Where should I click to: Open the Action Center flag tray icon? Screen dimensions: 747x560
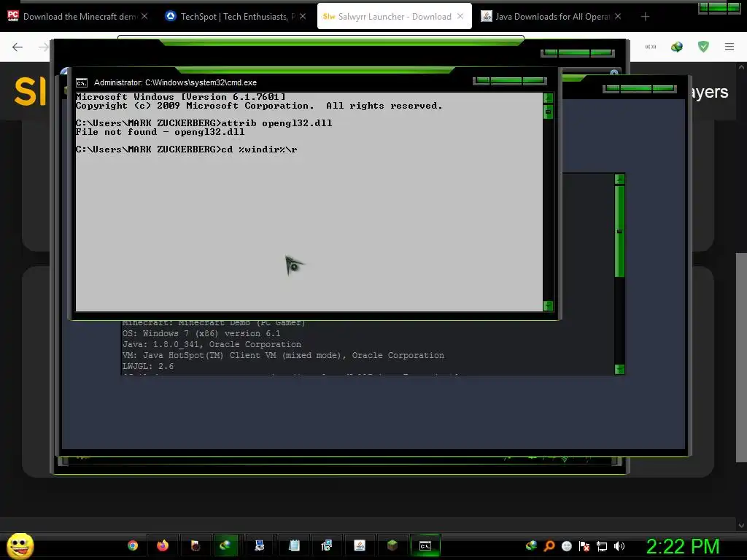coord(584,546)
